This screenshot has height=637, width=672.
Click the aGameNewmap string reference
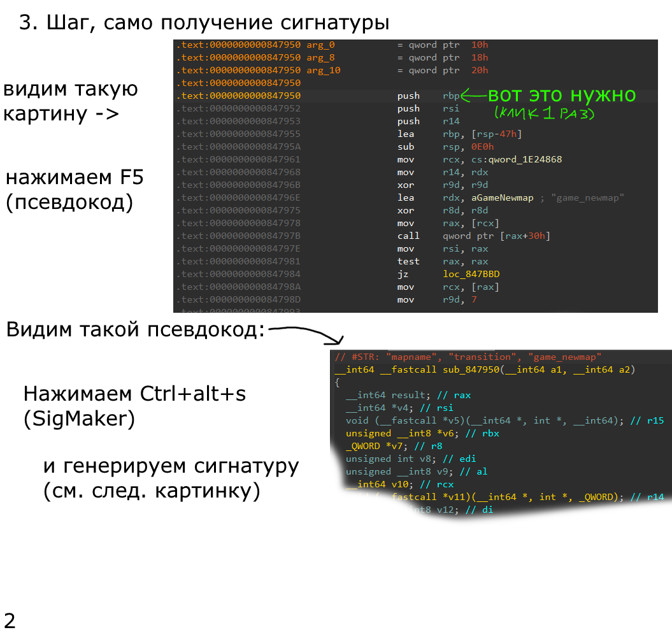503,197
